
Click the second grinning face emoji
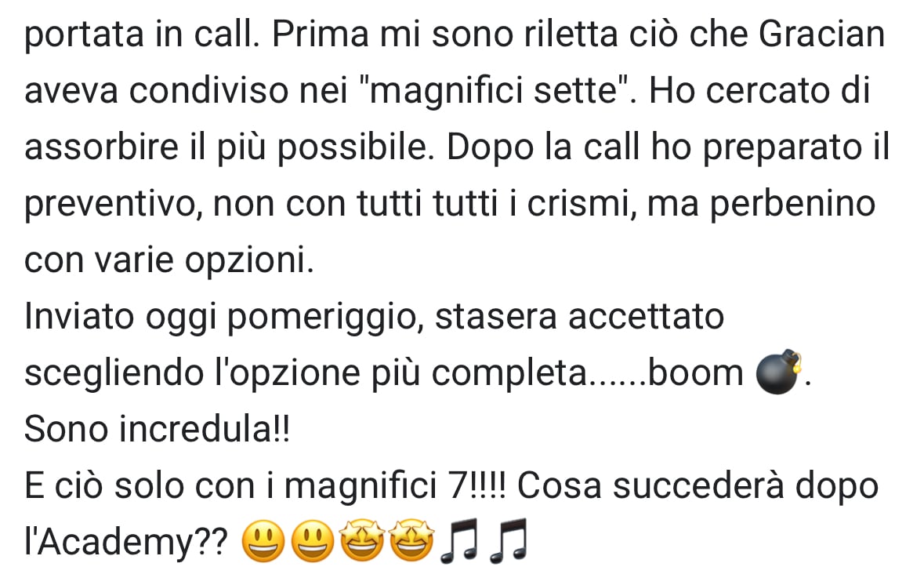[313, 542]
